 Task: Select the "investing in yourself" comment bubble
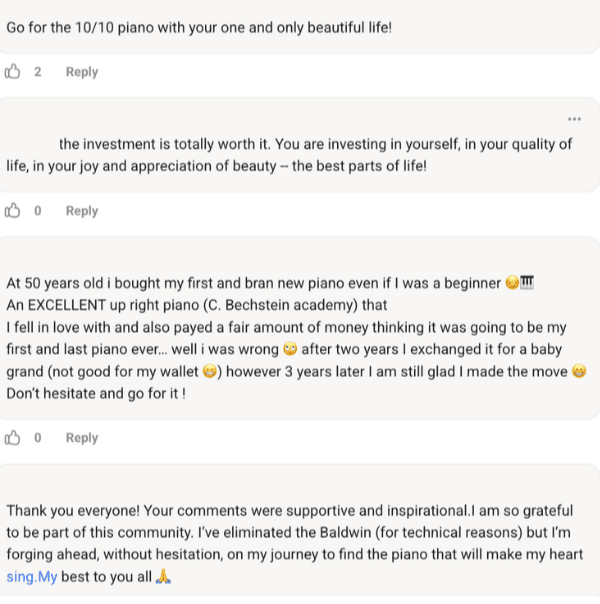(300, 145)
